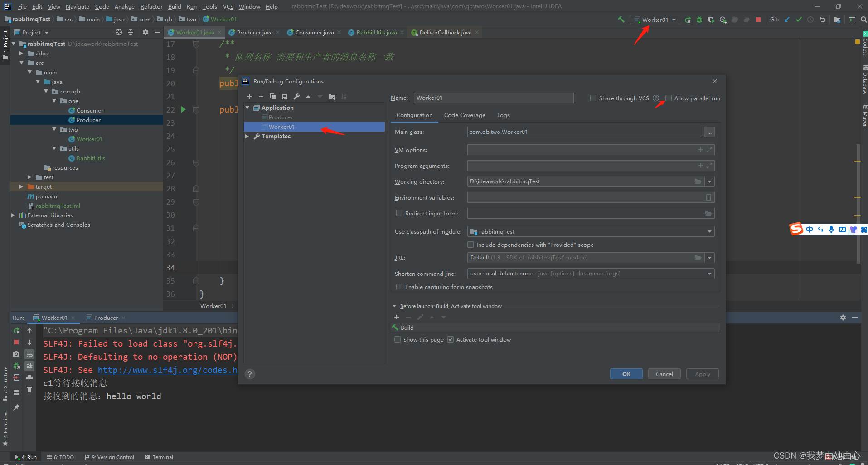Screen dimensions: 868x465
Task: Open Project Structure icon in toolbar
Action: pyautogui.click(x=837, y=20)
